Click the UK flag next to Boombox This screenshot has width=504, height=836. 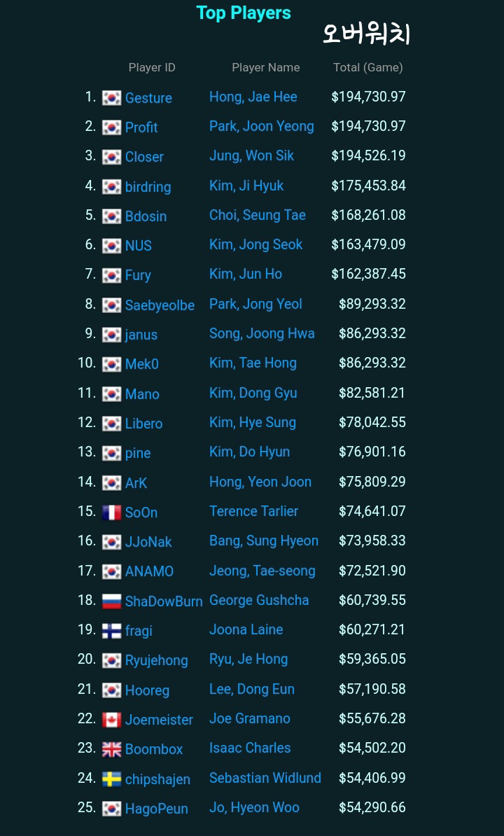pyautogui.click(x=111, y=749)
